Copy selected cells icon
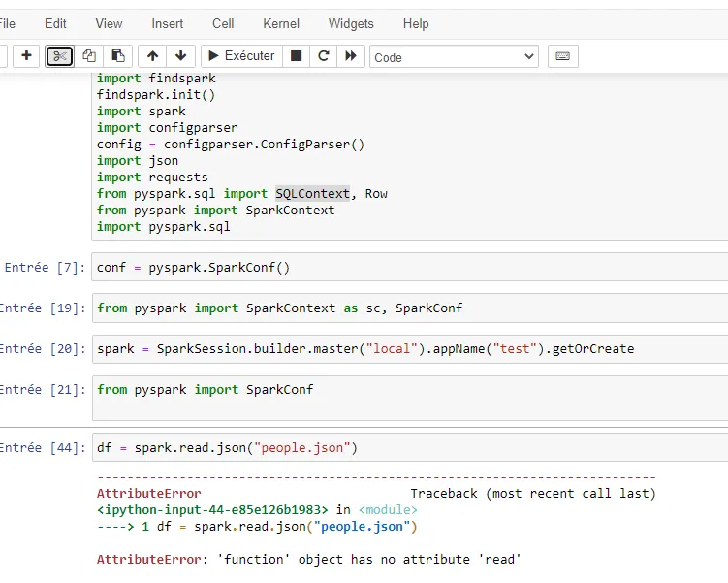Screen dimensions: 728x583 point(88,56)
